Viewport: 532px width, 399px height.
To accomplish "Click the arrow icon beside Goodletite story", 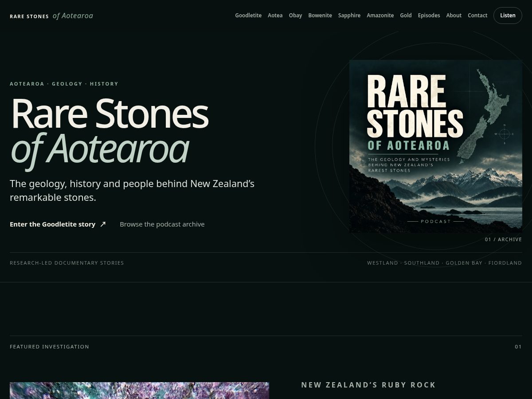I will pyautogui.click(x=103, y=224).
